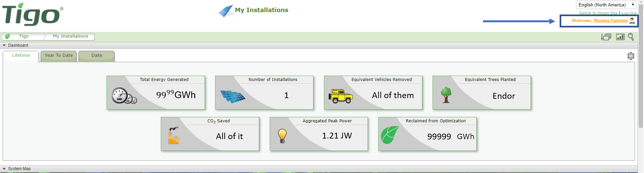This screenshot has width=644, height=173.
Task: Open the language dropdown English (North America)
Action: pyautogui.click(x=606, y=5)
